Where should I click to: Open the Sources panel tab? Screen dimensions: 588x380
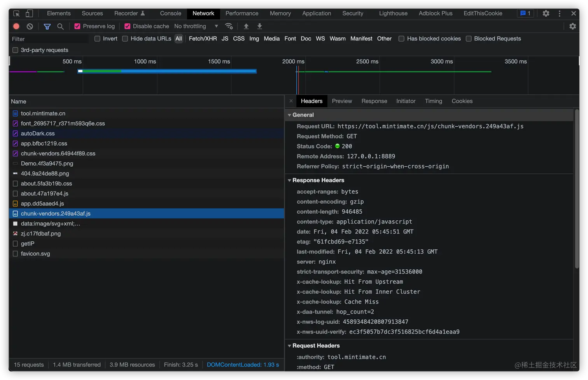click(92, 14)
